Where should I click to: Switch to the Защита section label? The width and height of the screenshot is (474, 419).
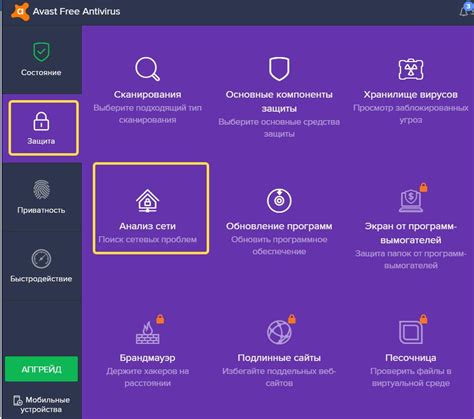pos(41,141)
